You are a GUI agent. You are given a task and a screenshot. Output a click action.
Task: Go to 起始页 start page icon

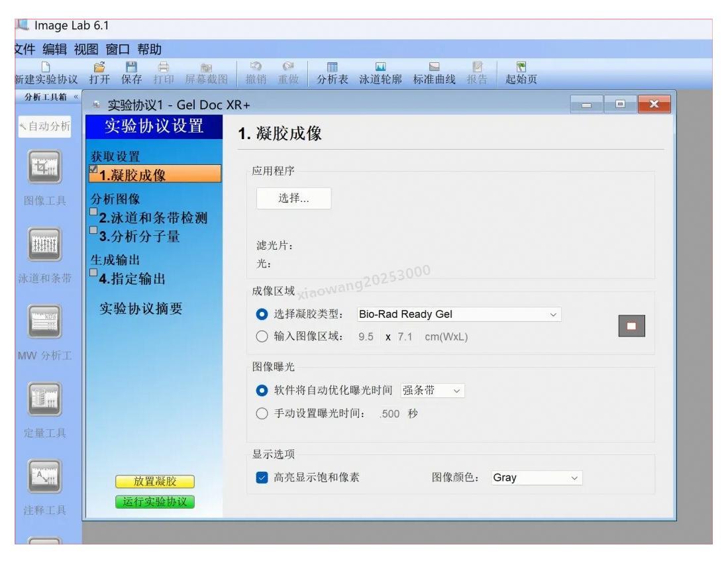pos(521,67)
